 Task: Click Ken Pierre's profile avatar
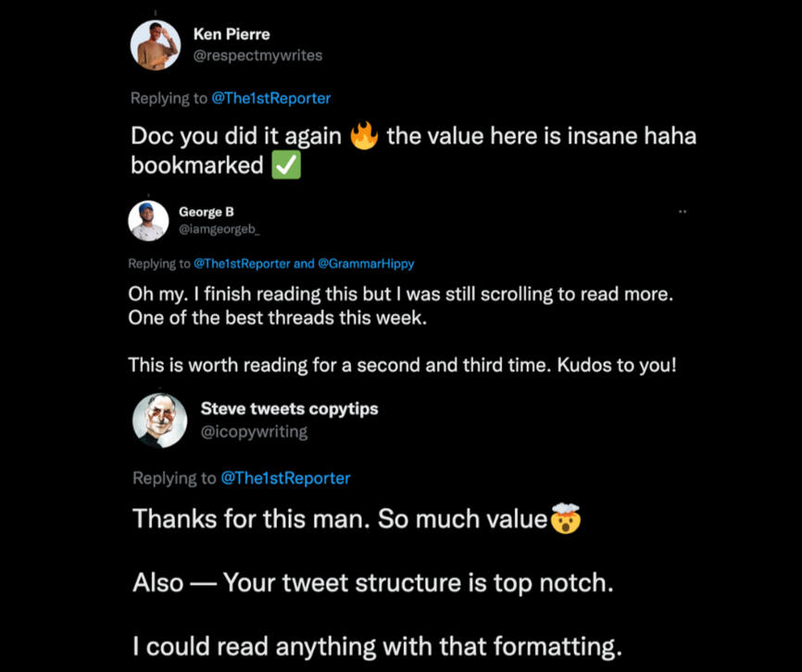pyautogui.click(x=156, y=45)
